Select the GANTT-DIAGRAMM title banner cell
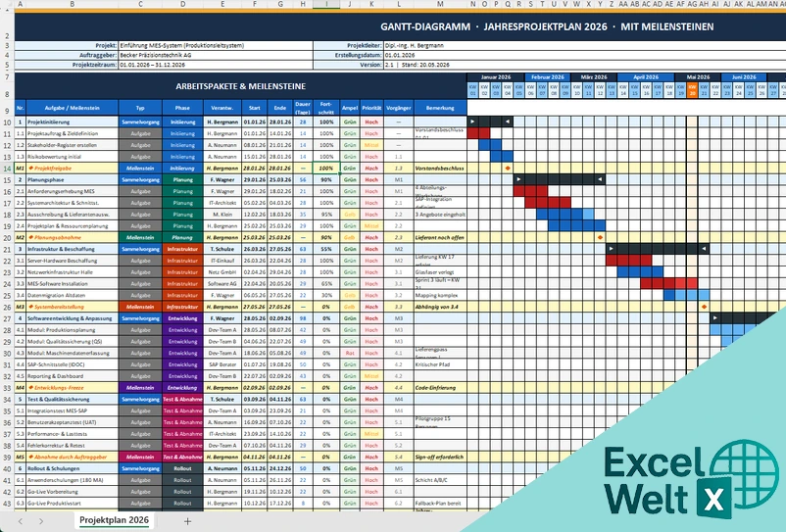This screenshot has width=786, height=532. pos(547,26)
